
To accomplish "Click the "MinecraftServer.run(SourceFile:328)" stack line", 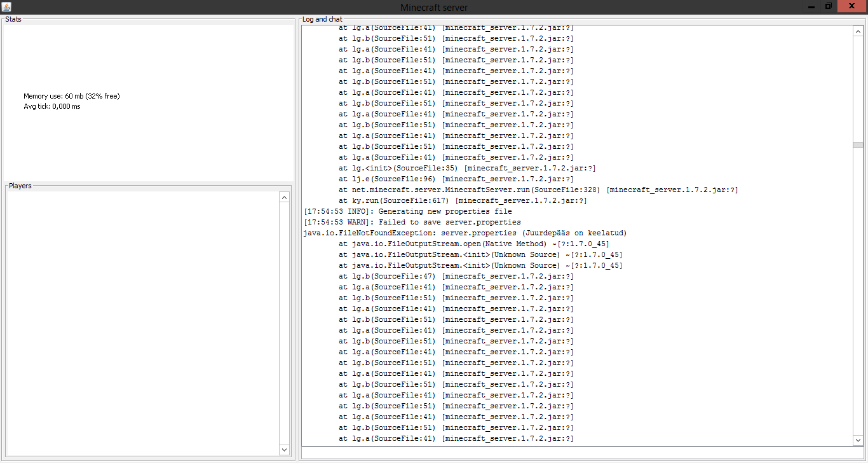I will [538, 190].
